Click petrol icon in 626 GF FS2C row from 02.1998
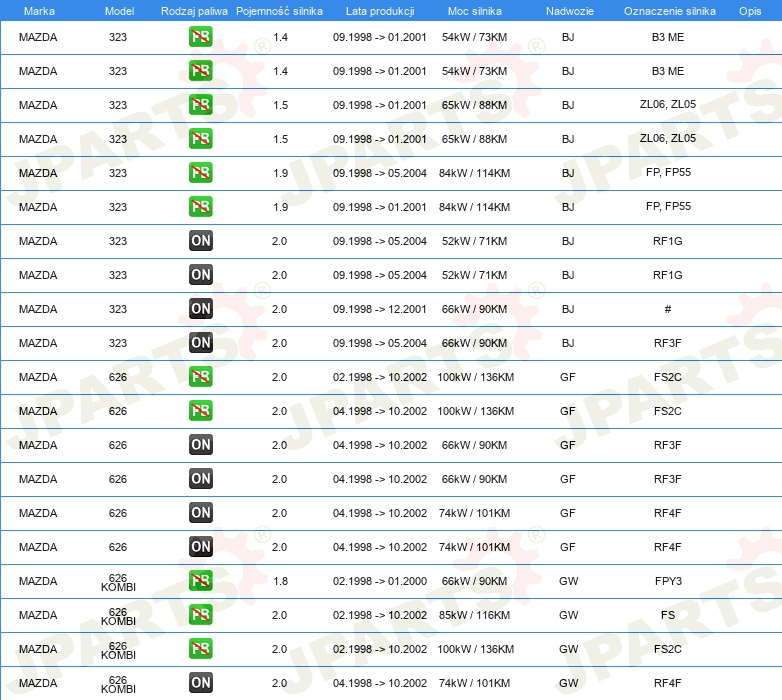The width and height of the screenshot is (782, 700). 200,376
